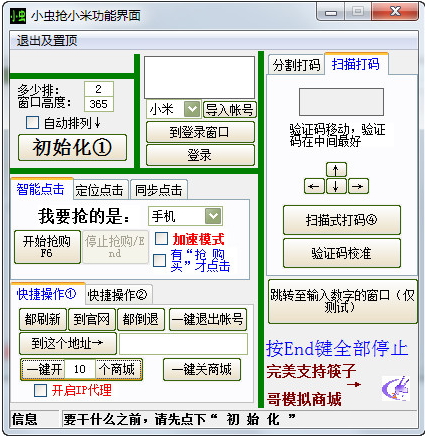Enable 自动排列 checkbox
This screenshot has height=436, width=425.
(x=32, y=123)
